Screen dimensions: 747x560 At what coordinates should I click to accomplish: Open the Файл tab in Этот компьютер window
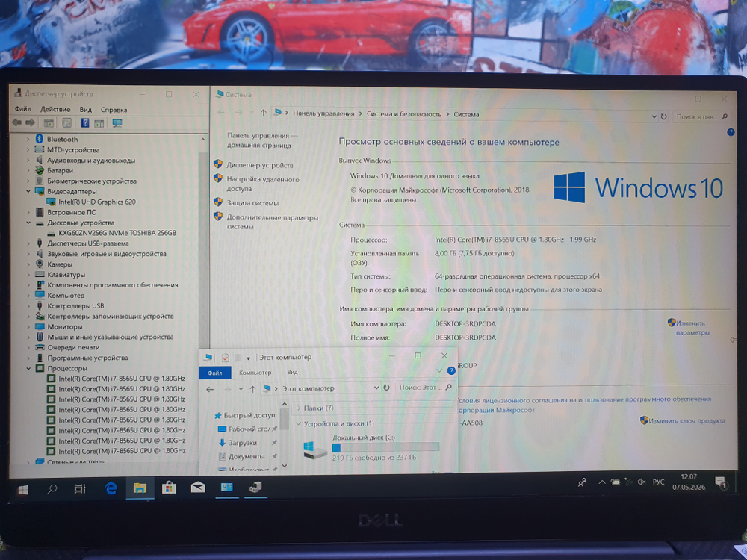point(215,373)
